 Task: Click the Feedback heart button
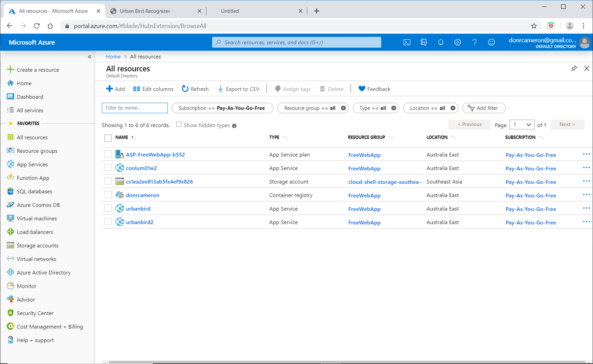click(x=374, y=89)
